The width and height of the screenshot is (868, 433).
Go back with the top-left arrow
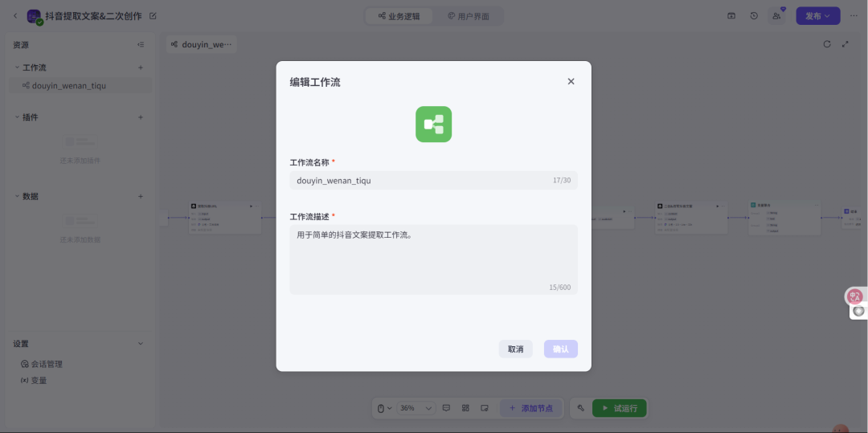click(x=15, y=16)
